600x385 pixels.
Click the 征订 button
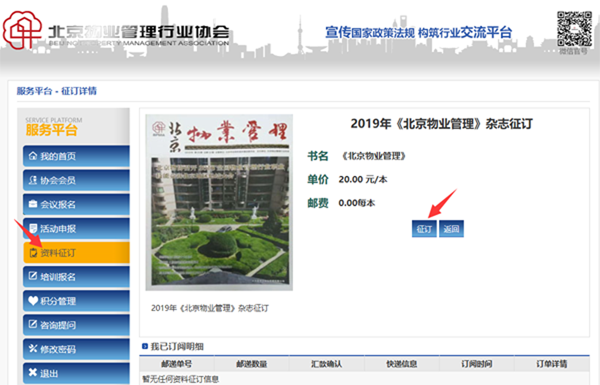(x=424, y=229)
